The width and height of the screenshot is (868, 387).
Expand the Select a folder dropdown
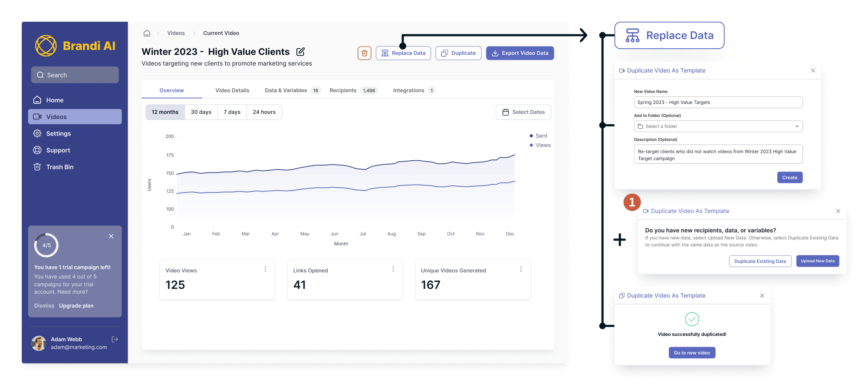point(718,126)
